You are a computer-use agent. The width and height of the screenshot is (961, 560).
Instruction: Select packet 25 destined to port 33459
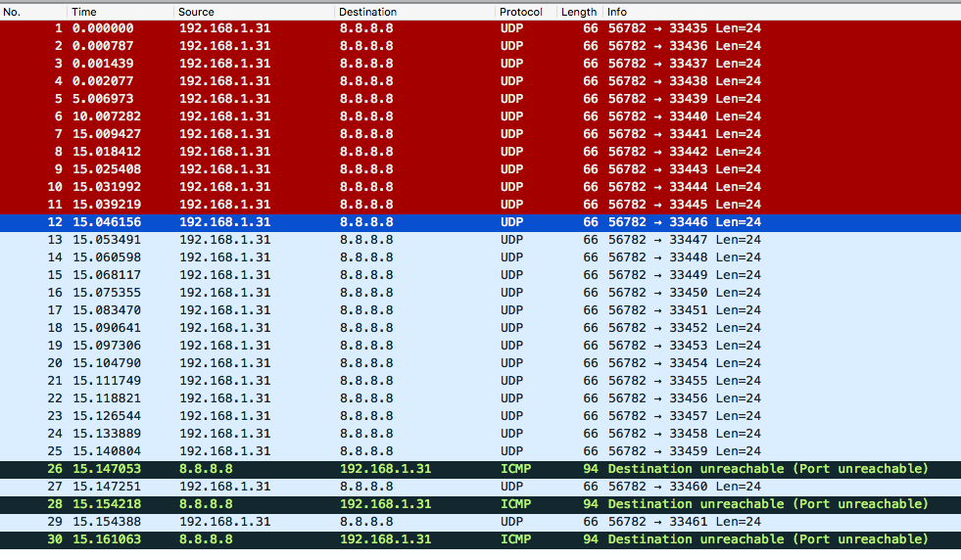point(392,451)
